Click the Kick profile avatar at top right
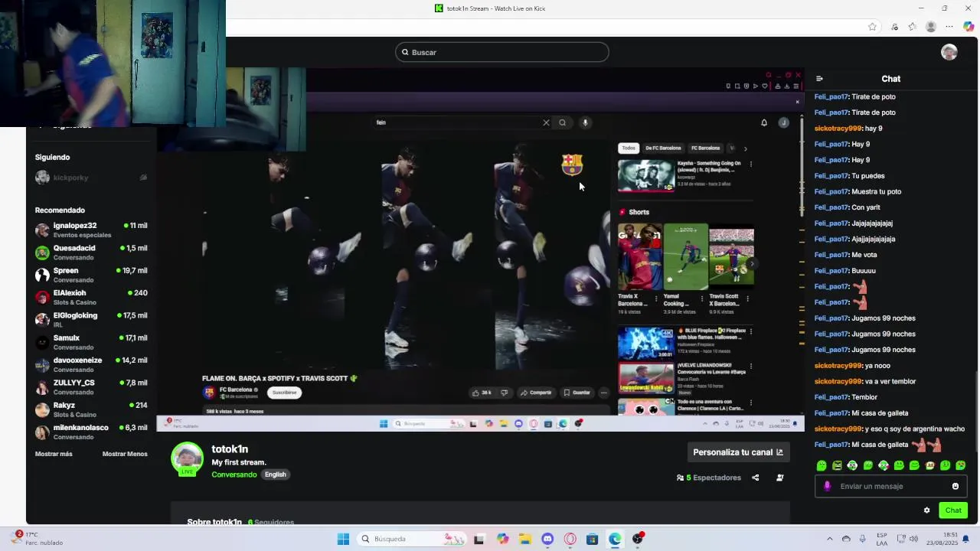 click(x=949, y=52)
